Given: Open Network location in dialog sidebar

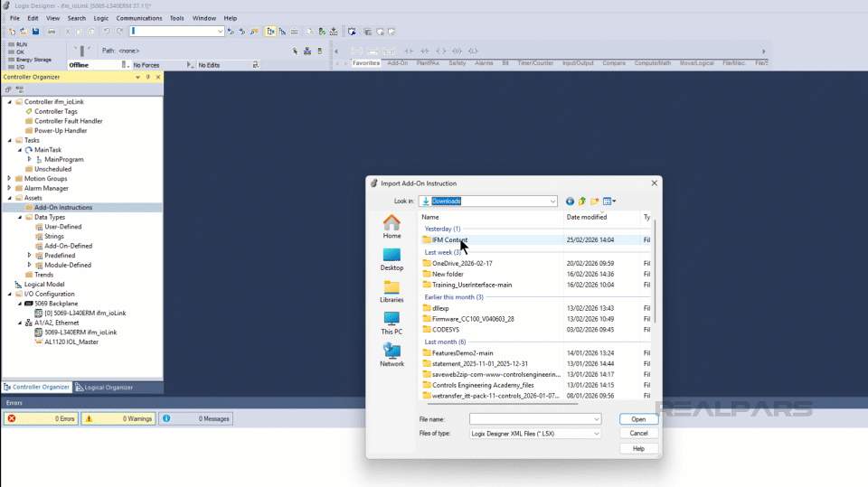Looking at the screenshot, I should click(x=392, y=355).
